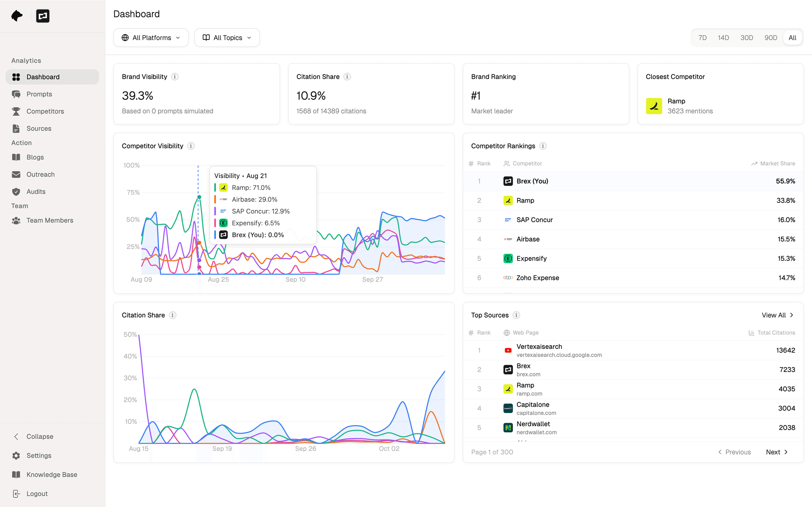The image size is (812, 507).
Task: Select the 7D time range
Action: point(702,38)
